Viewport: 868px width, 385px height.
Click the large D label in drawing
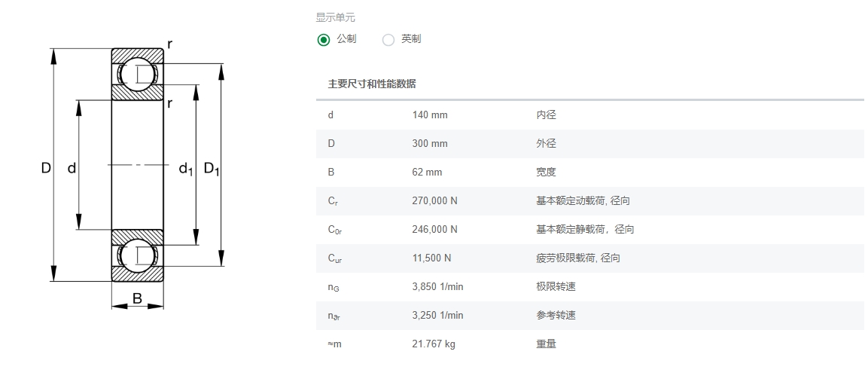pyautogui.click(x=46, y=169)
